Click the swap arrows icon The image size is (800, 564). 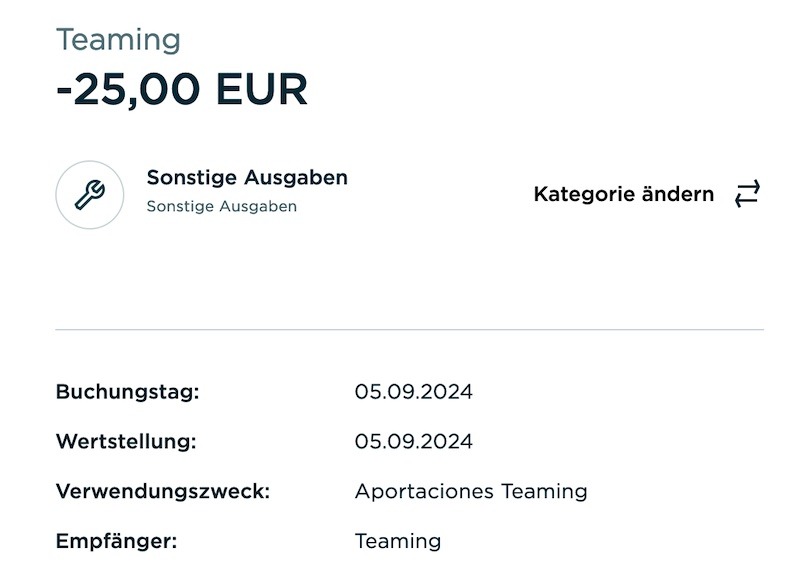(x=747, y=193)
